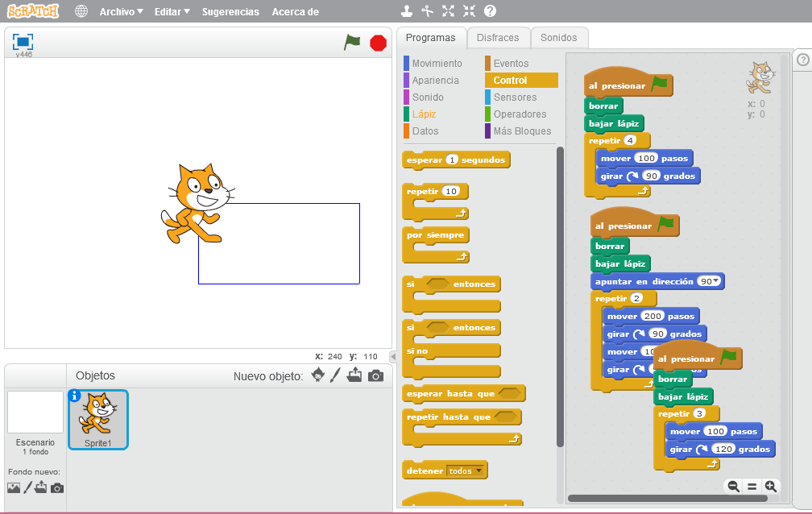Click the block palette vertical scrollbar
This screenshot has width=812, height=514.
point(560,296)
